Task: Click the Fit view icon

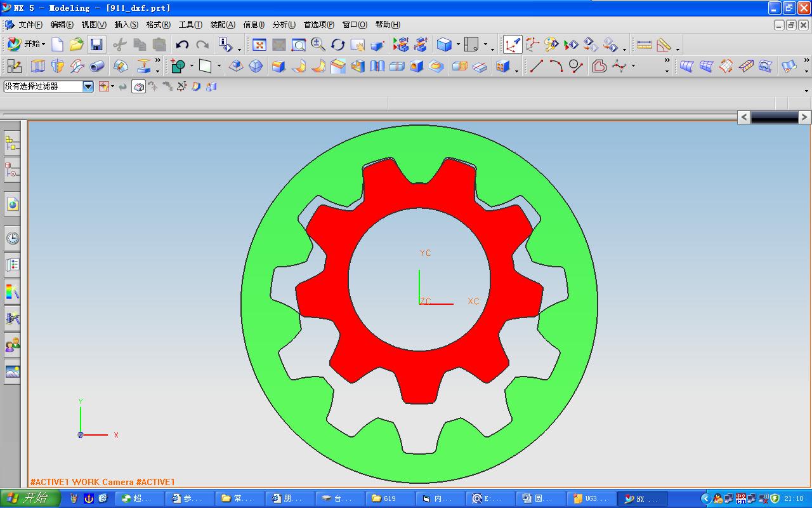Action: click(x=259, y=44)
